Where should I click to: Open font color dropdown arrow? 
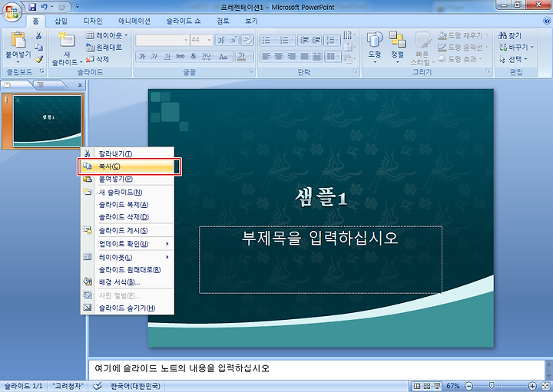pos(250,56)
